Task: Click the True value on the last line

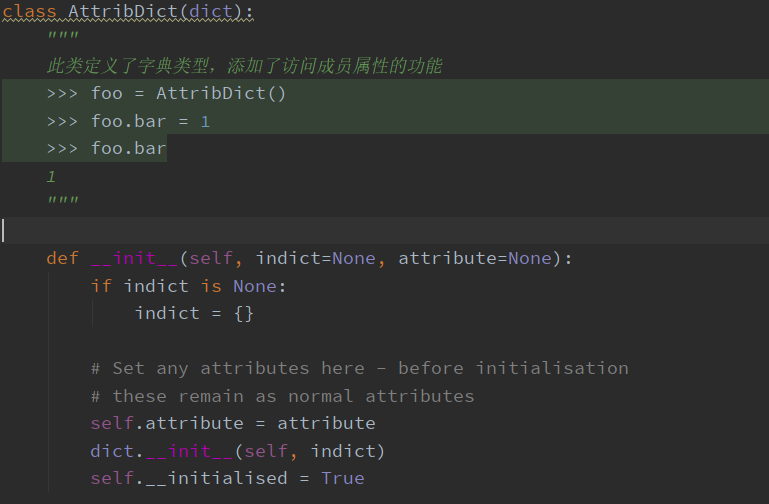Action: point(343,478)
